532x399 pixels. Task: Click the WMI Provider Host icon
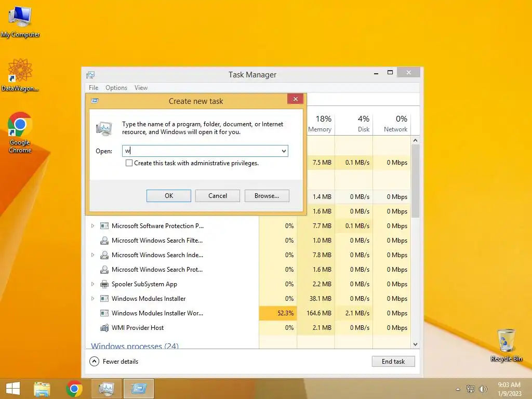point(104,328)
